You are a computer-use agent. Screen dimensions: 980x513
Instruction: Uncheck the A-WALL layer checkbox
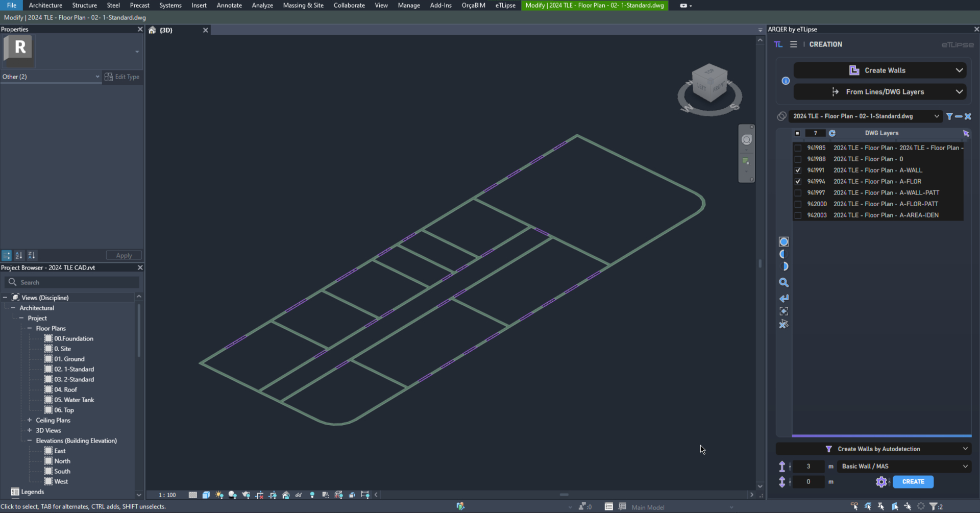[798, 170]
